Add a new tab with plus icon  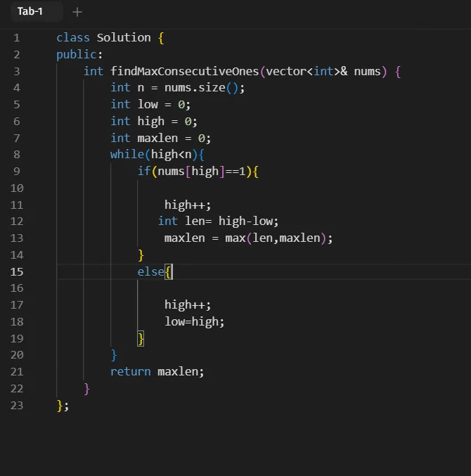click(77, 12)
